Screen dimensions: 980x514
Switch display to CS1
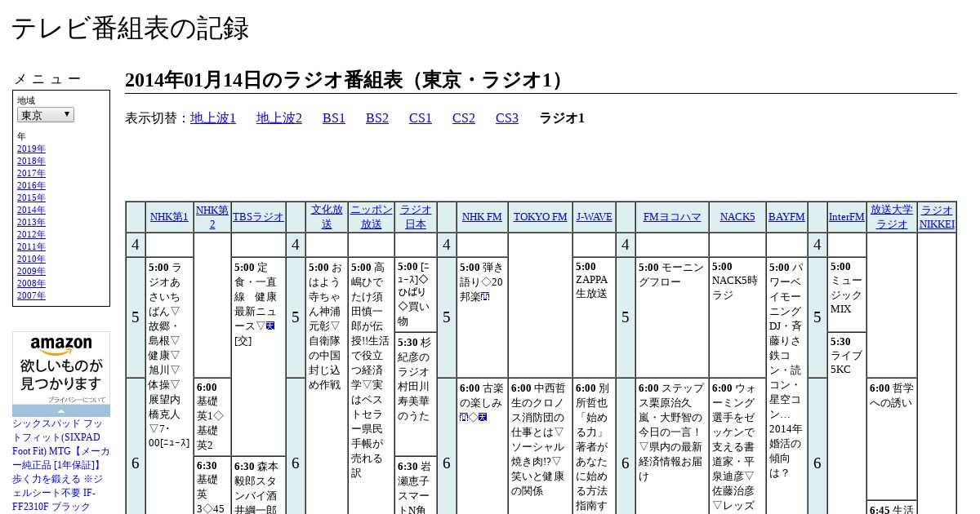pos(421,118)
